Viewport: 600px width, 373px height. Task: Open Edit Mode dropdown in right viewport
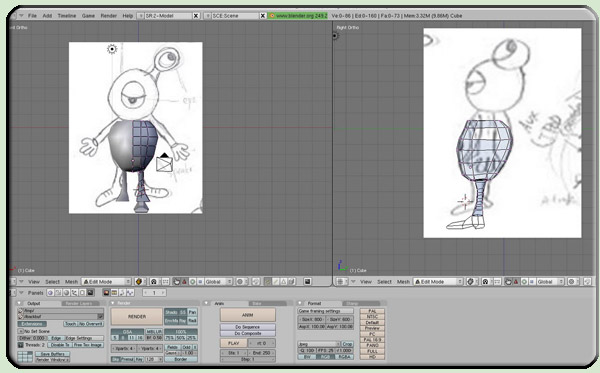[439, 282]
